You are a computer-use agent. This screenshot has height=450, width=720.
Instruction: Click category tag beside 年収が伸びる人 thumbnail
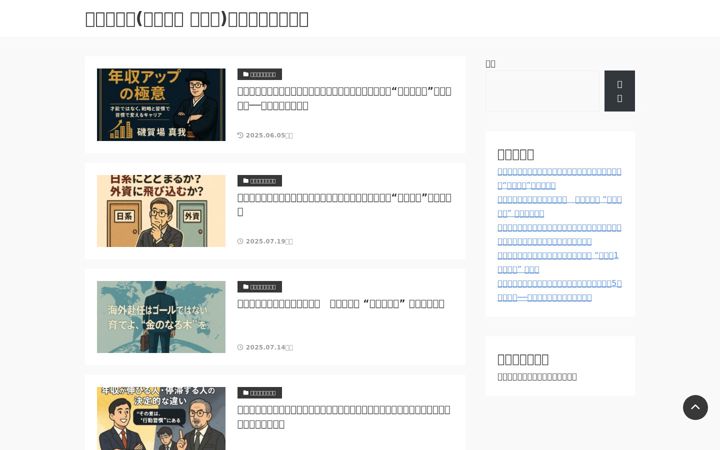pyautogui.click(x=259, y=393)
